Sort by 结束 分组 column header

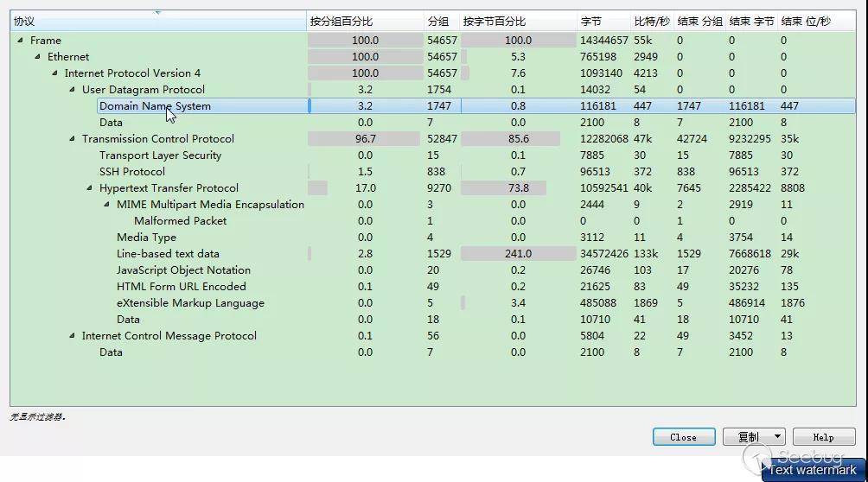point(699,22)
